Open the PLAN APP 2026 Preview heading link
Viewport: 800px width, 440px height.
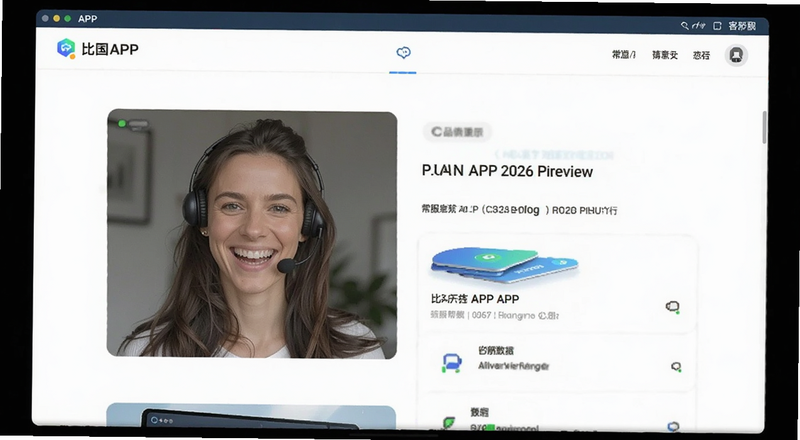(507, 171)
